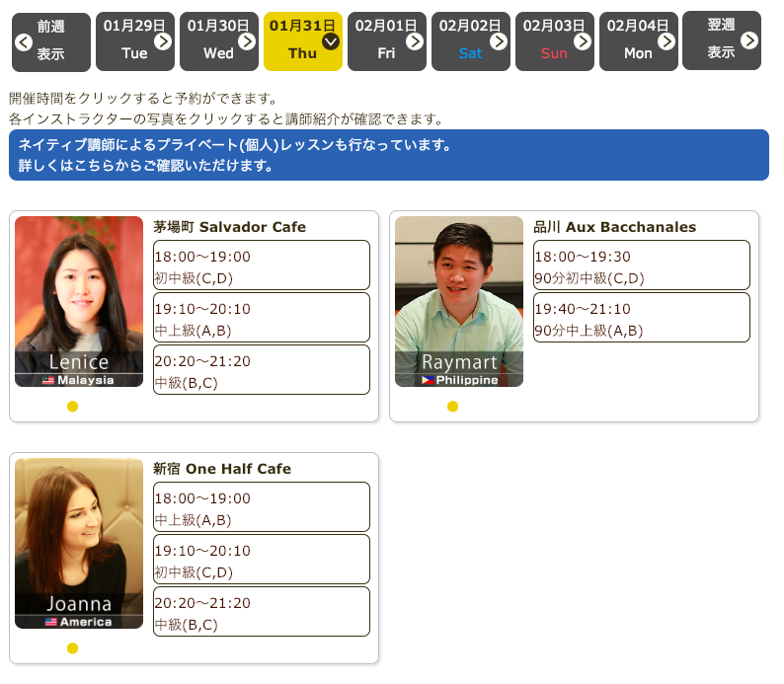Click the Malaysia flag under Lenice
Viewport: 784px width, 684px height.
pyautogui.click(x=48, y=380)
